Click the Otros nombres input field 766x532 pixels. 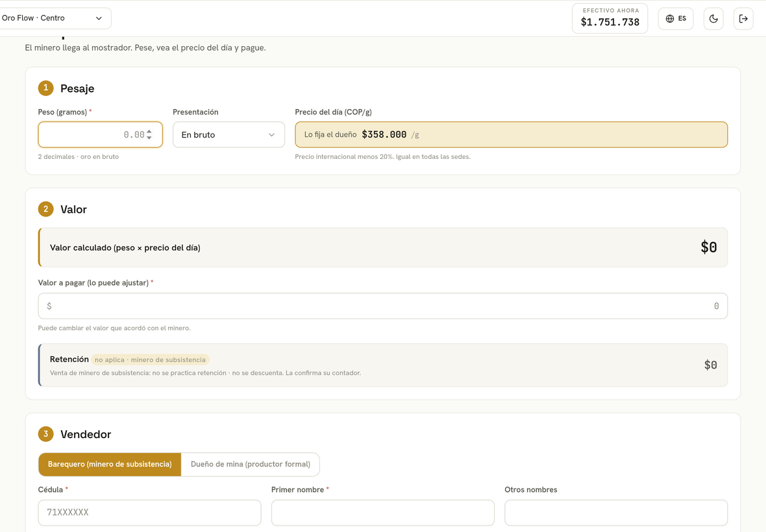616,513
